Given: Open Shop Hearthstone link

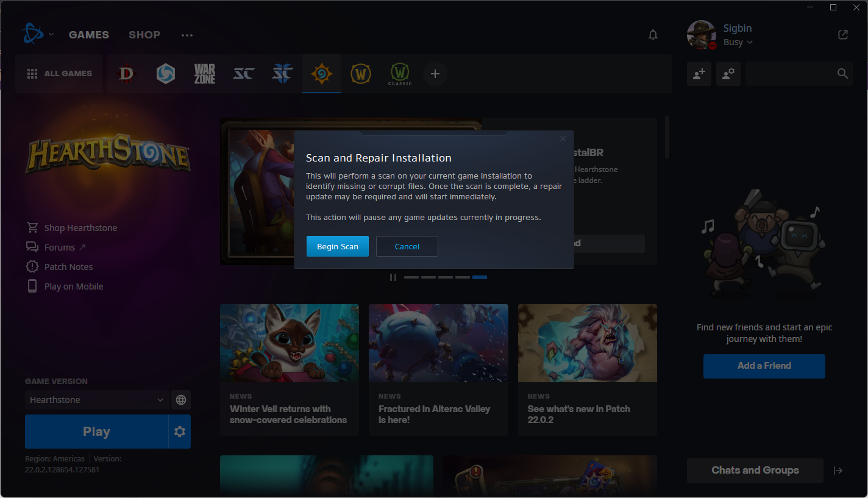Looking at the screenshot, I should [80, 228].
